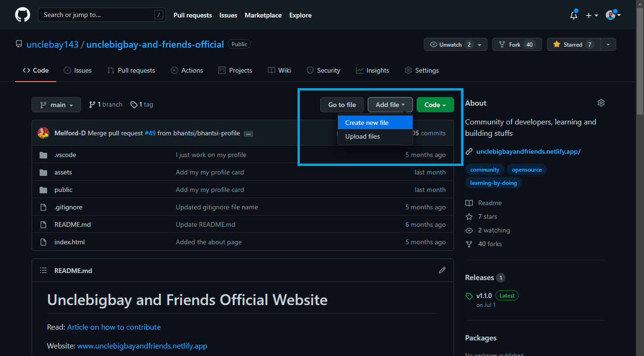Screen dimensions: 644x356
Task: Open the 'Update README.md' commit message
Action: coord(206,224)
